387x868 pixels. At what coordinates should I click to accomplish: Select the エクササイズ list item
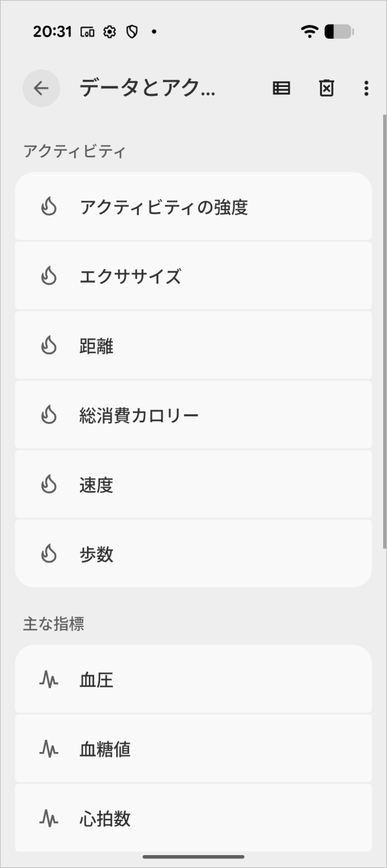point(193,276)
